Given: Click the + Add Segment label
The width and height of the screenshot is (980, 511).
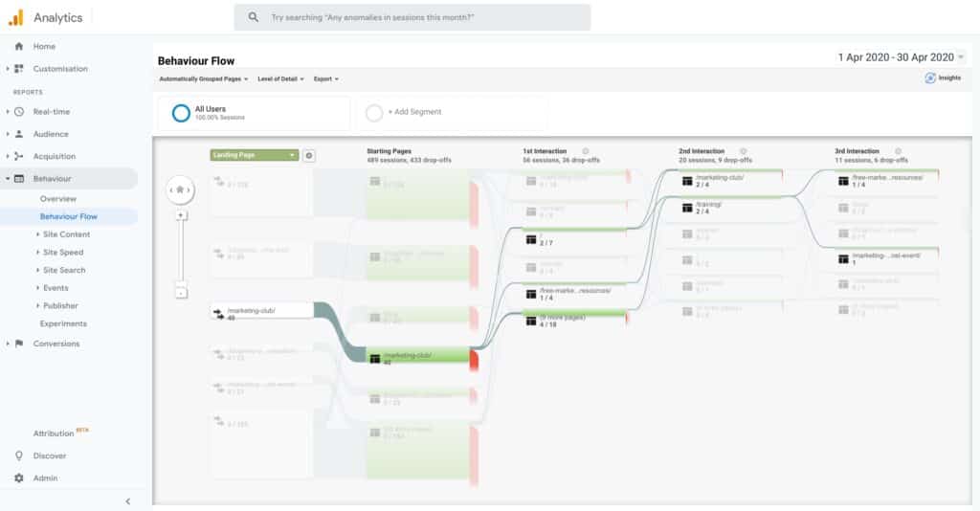Looking at the screenshot, I should click(415, 112).
